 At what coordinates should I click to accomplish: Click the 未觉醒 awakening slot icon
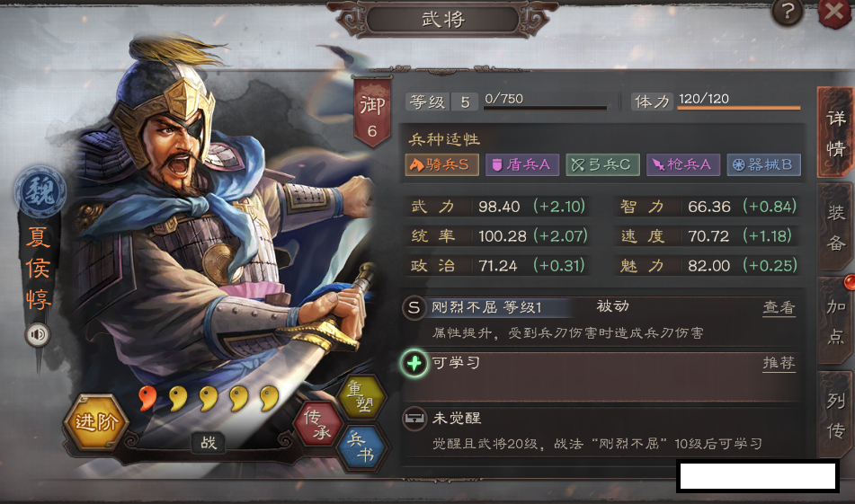(x=414, y=419)
